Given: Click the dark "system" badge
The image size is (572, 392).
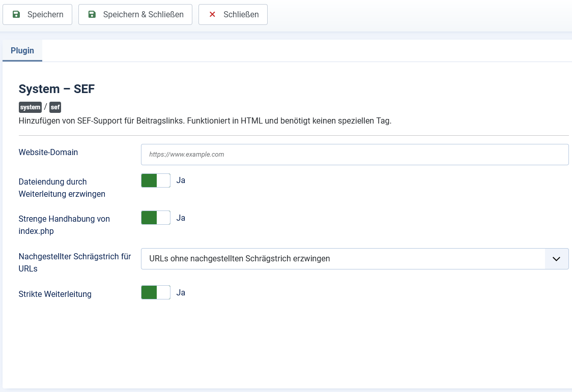Looking at the screenshot, I should click(30, 107).
